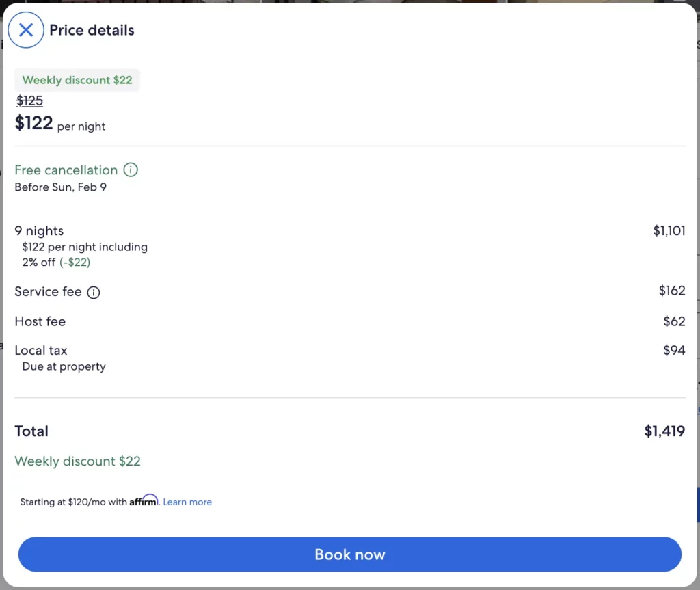The image size is (700, 590).
Task: Click the 9 nights line item label
Action: 39,231
